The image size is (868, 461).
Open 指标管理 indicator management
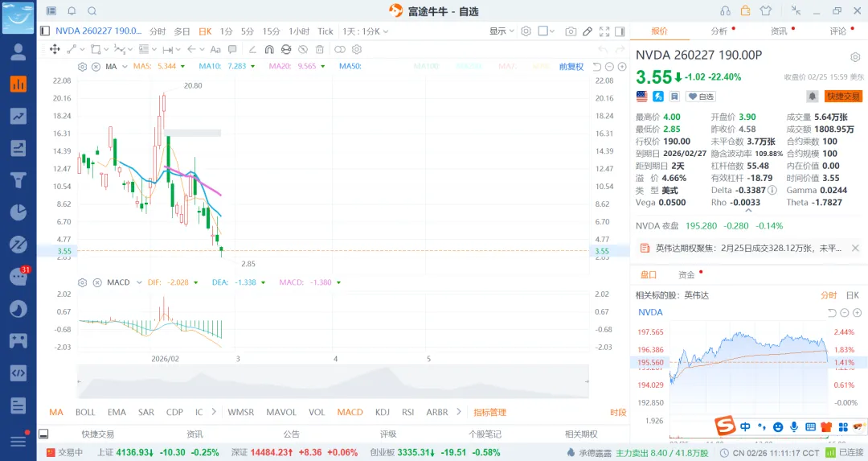(x=490, y=412)
